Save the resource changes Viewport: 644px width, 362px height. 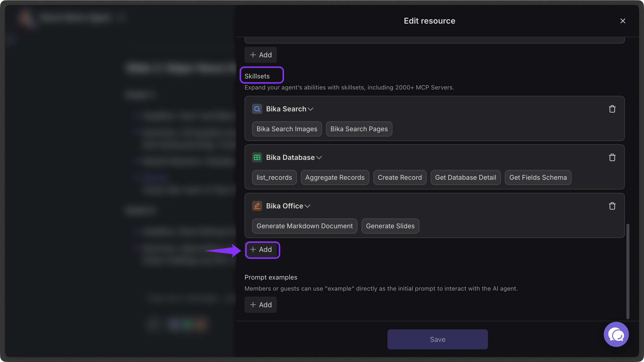437,339
